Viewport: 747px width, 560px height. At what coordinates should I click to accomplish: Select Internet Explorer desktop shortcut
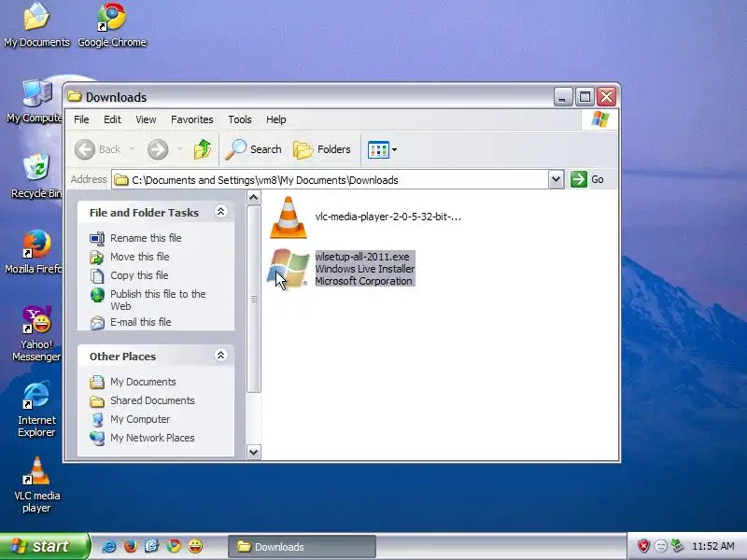[x=36, y=410]
